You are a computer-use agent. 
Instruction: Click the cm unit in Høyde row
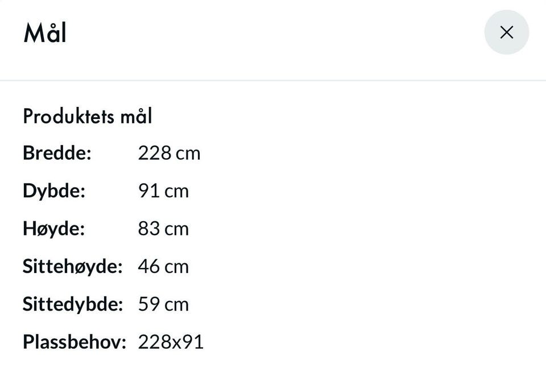176,230
